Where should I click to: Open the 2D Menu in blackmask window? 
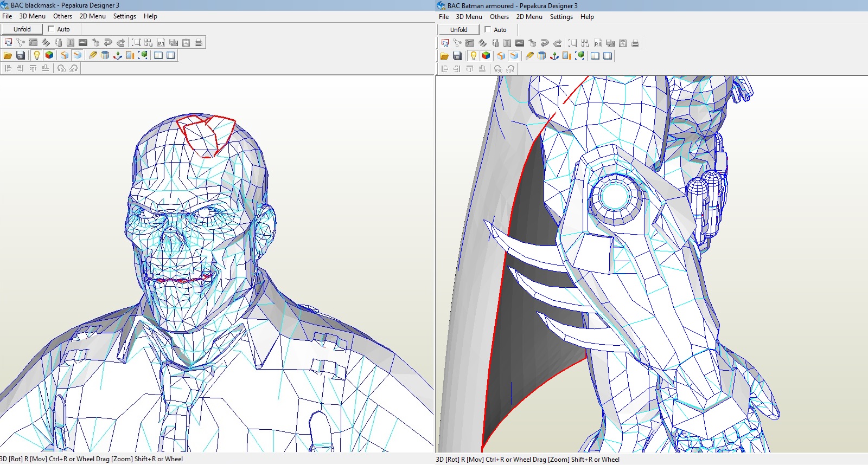(93, 16)
